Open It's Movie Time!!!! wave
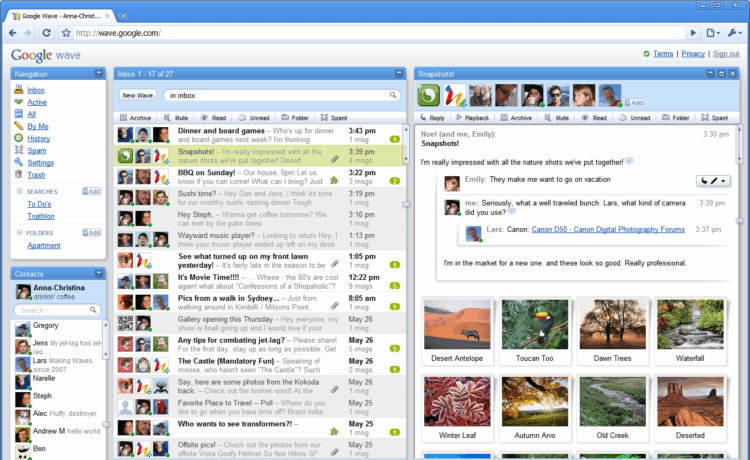Screen dimensions: 750x460 (259, 282)
